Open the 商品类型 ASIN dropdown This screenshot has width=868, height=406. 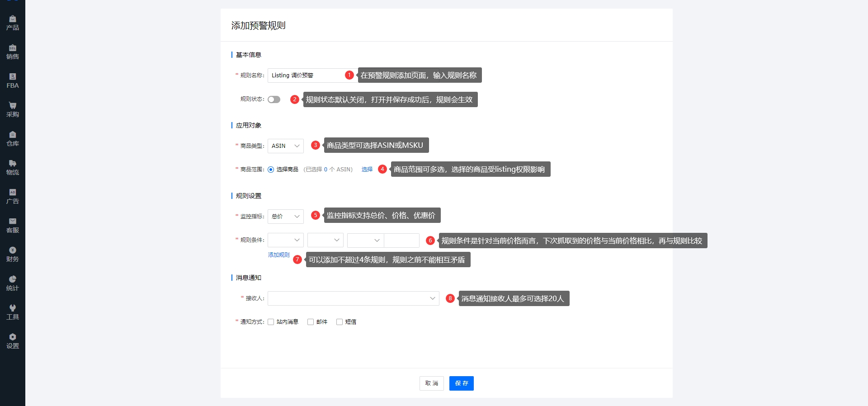coord(286,146)
